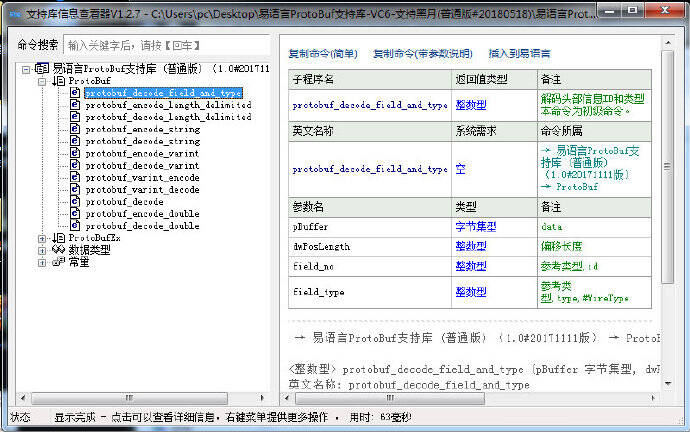Click the tree panel scroll-left arrow
Image resolution: width=690 pixels, height=432 pixels.
[x=23, y=398]
